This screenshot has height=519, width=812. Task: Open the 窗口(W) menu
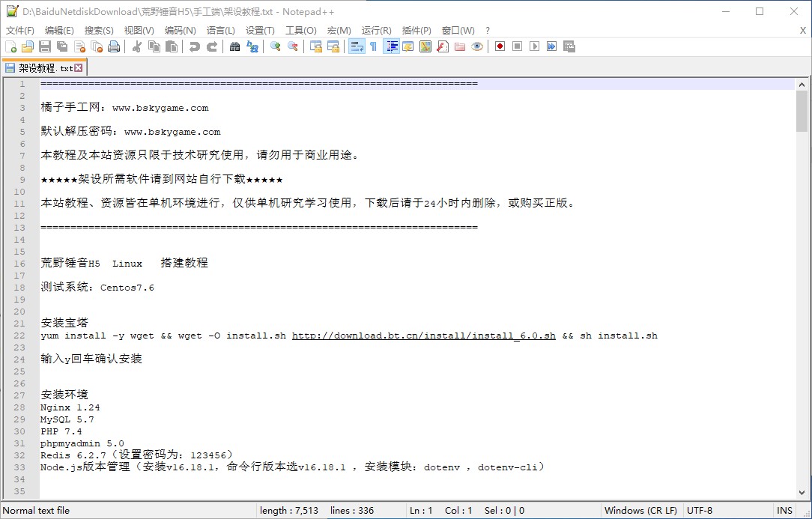point(458,31)
